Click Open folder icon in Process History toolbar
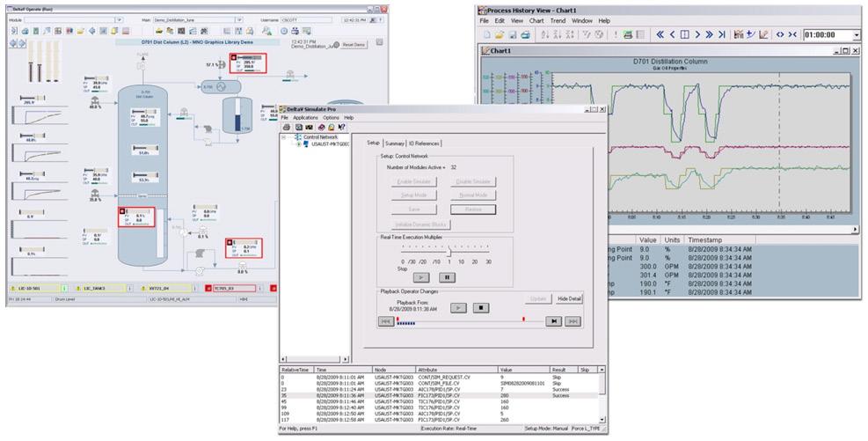 [x=500, y=35]
